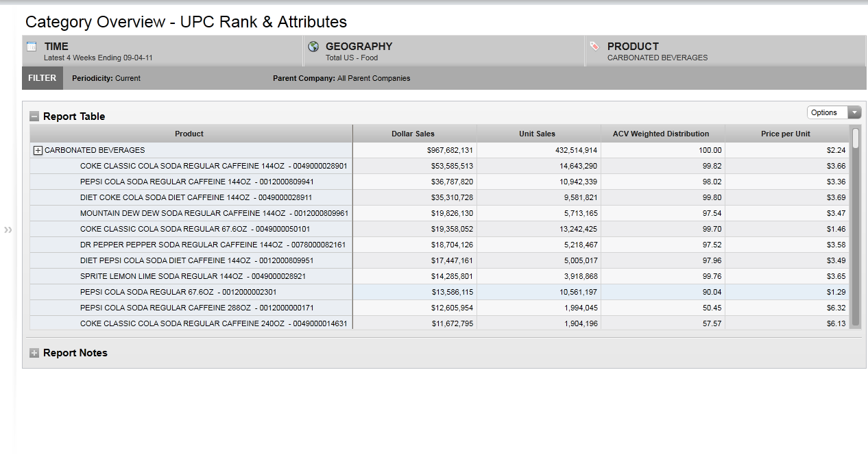Open the Options dropdown
Screen dimensions: 868x455
(x=834, y=112)
